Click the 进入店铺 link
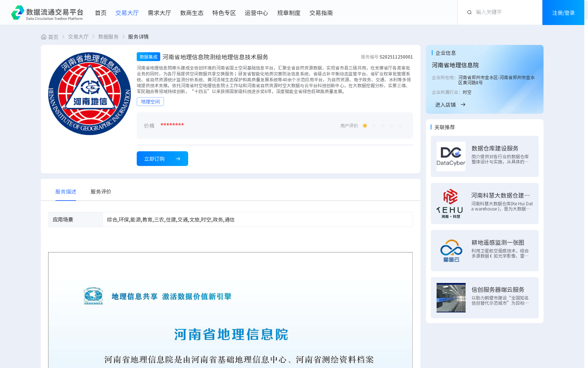 pyautogui.click(x=445, y=105)
